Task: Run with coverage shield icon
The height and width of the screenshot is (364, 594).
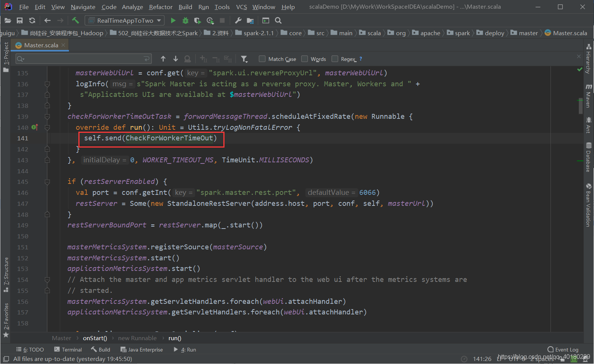Action: pyautogui.click(x=198, y=20)
